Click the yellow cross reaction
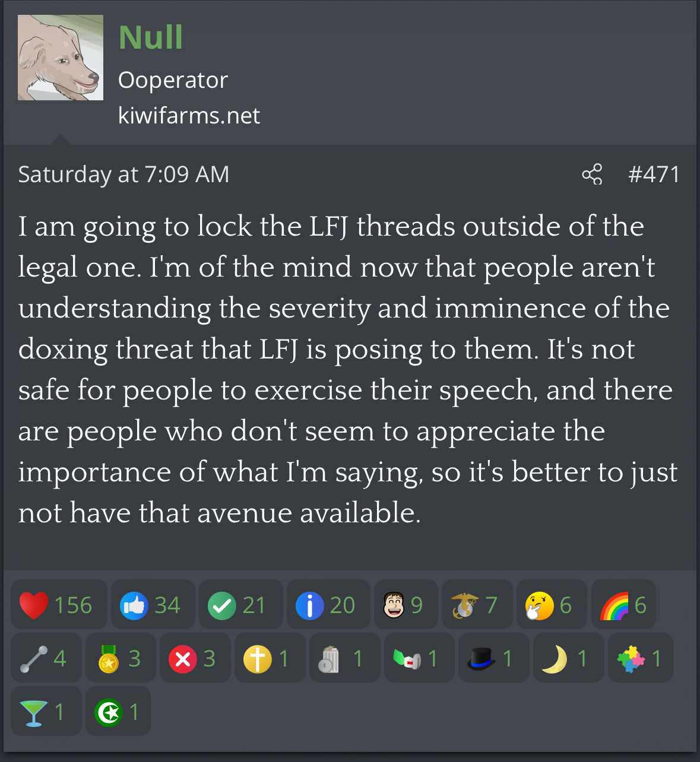This screenshot has height=762, width=700. [x=270, y=658]
